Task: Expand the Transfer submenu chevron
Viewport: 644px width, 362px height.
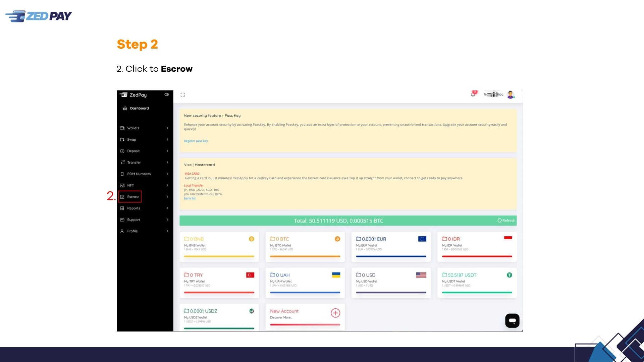Action: [x=167, y=162]
